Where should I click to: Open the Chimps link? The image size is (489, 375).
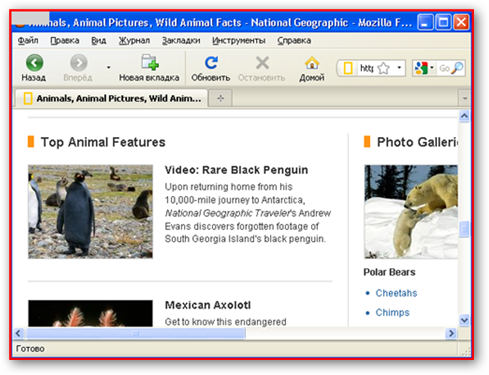392,313
